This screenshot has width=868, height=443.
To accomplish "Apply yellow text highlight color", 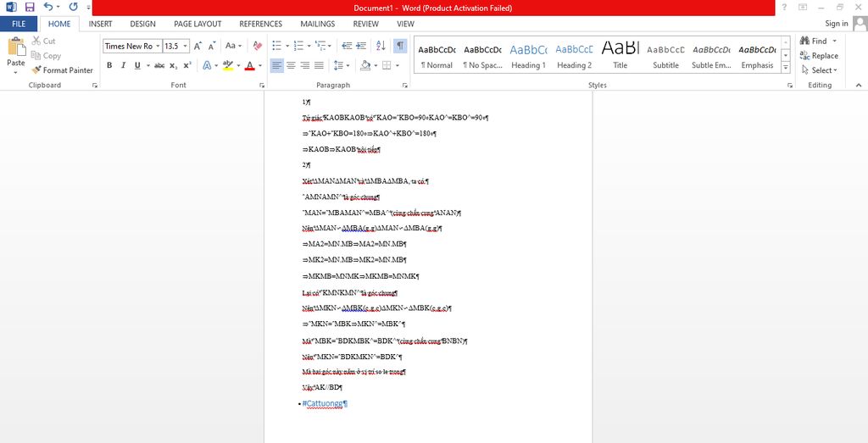I will pyautogui.click(x=228, y=65).
